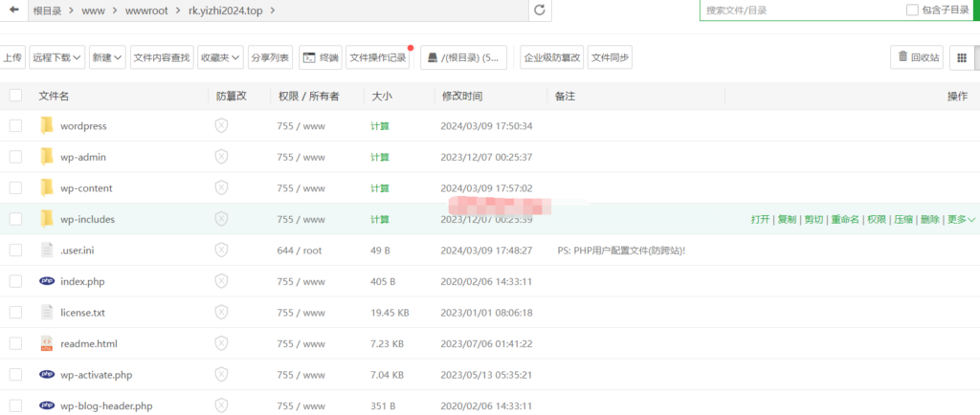Expand the 新建 new item dropdown
Image resolution: width=980 pixels, height=415 pixels.
[x=107, y=57]
